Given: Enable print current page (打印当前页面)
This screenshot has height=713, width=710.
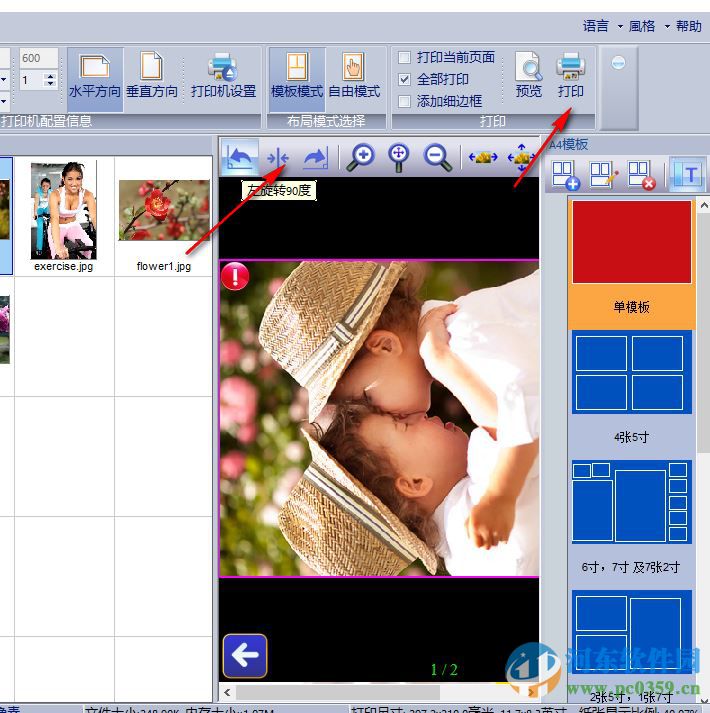Looking at the screenshot, I should (x=446, y=57).
